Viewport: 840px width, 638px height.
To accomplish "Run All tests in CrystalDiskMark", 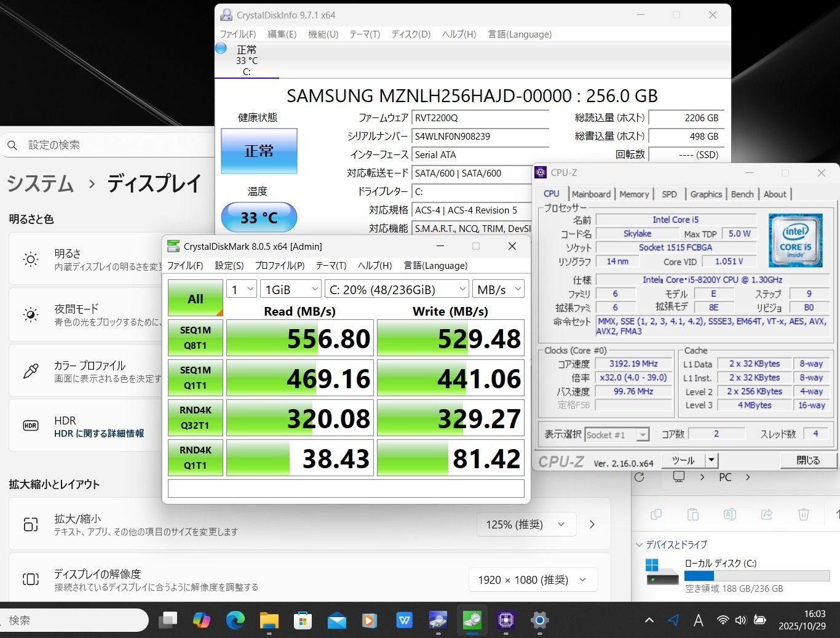I will click(x=194, y=298).
